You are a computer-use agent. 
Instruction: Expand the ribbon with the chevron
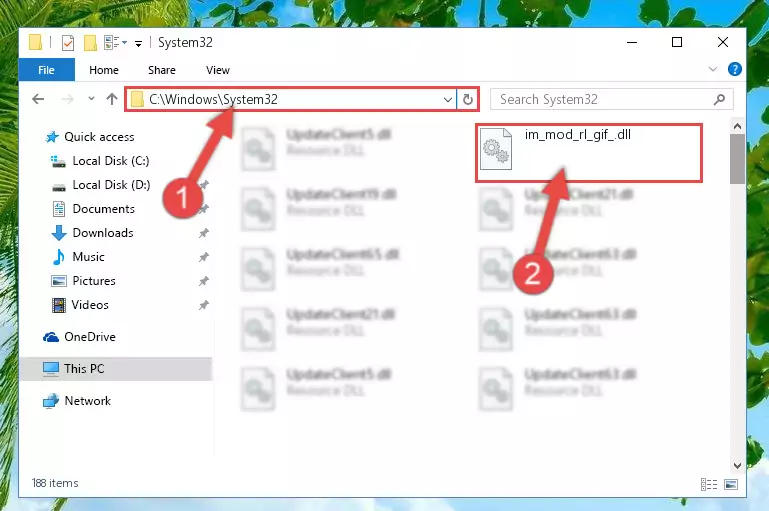coord(713,69)
